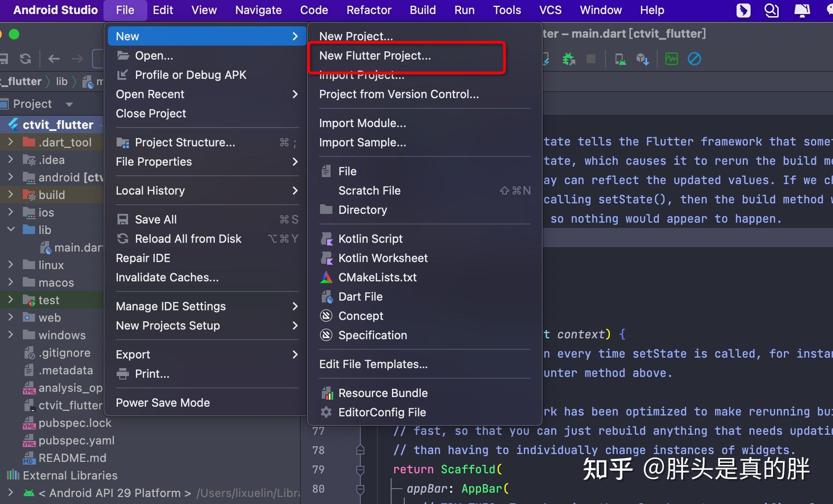Toggle Power Save Mode
The image size is (833, 504).
coord(206,402)
